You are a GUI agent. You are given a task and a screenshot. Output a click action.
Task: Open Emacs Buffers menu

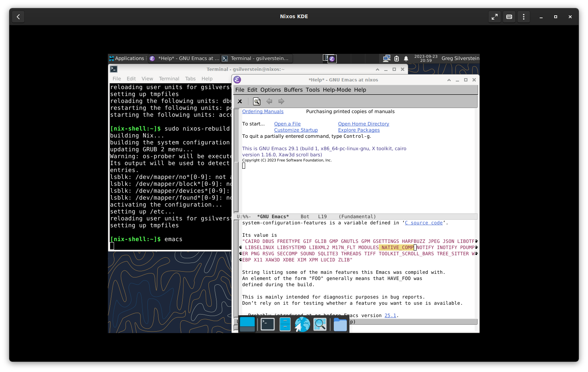click(x=293, y=90)
